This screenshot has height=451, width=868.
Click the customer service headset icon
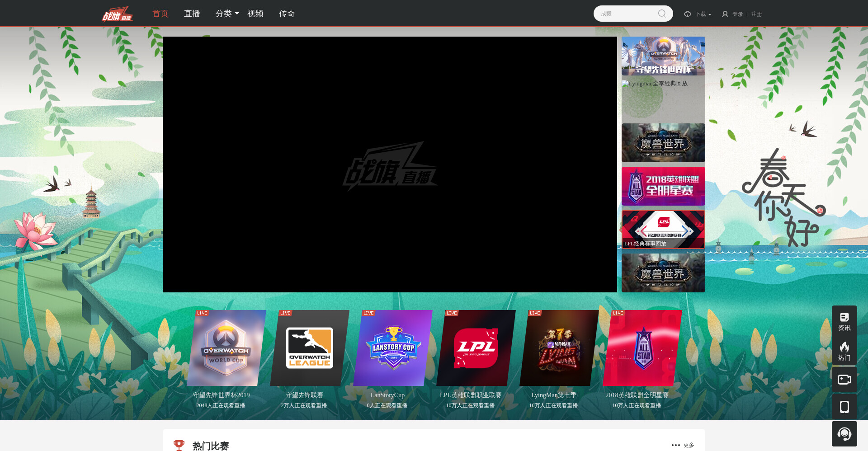[844, 434]
